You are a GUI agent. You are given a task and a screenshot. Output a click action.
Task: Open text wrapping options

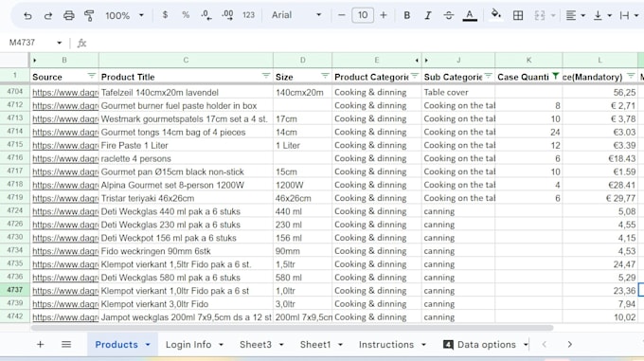point(629,15)
